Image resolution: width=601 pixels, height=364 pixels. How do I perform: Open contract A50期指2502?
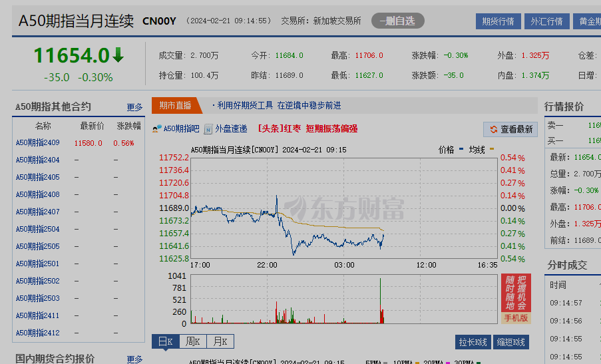(x=37, y=281)
